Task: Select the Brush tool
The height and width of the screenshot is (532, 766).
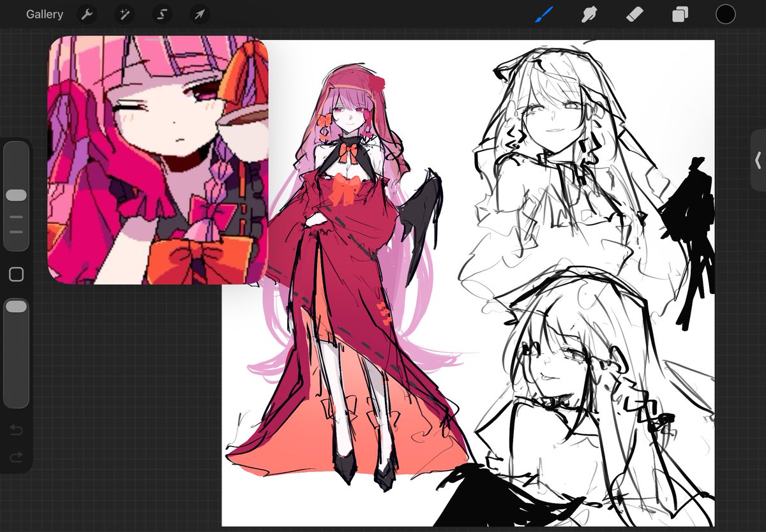Action: [x=544, y=14]
